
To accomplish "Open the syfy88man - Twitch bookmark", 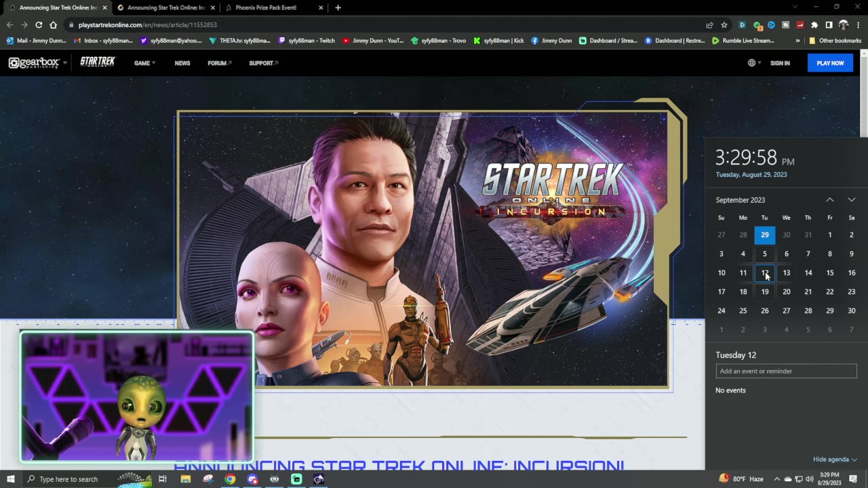I will (307, 41).
